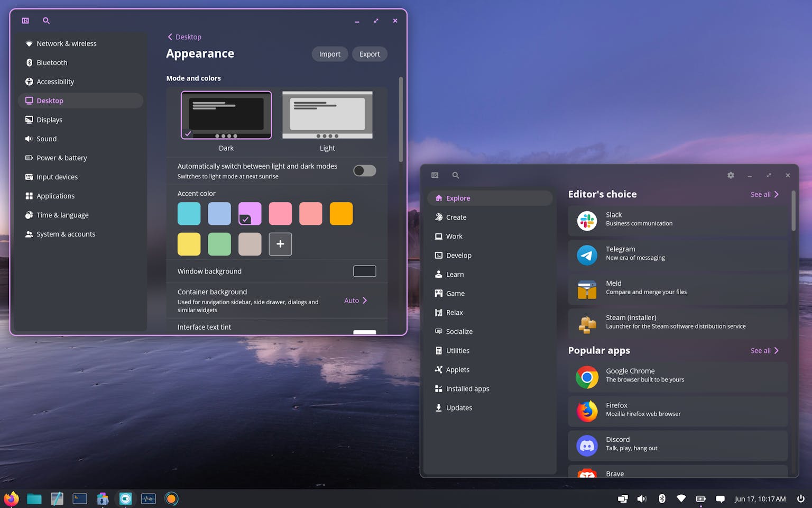Click the Import button

point(330,54)
